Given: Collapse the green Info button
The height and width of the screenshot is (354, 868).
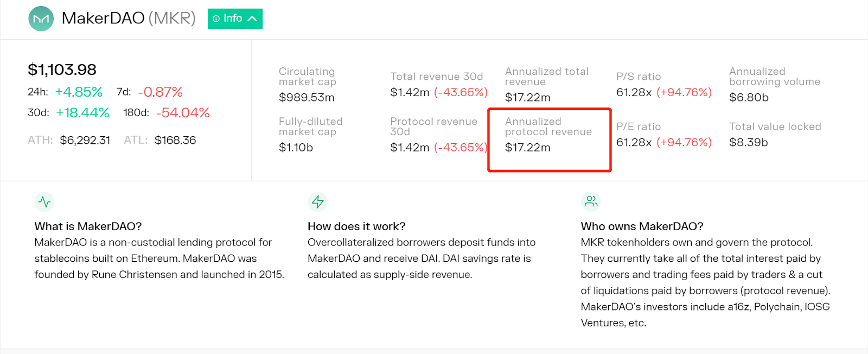Looking at the screenshot, I should pyautogui.click(x=235, y=18).
